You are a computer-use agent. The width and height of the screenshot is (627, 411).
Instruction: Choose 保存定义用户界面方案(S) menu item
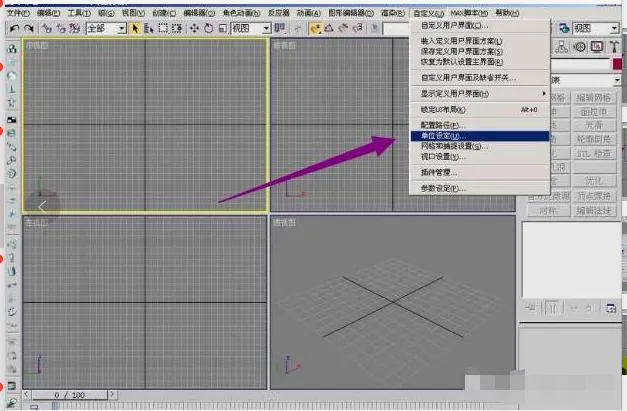coord(480,52)
